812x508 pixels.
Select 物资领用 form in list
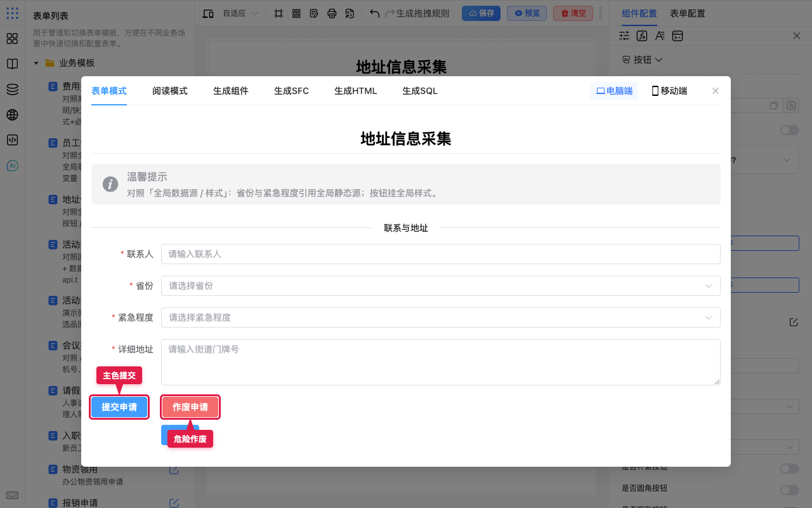pos(80,470)
